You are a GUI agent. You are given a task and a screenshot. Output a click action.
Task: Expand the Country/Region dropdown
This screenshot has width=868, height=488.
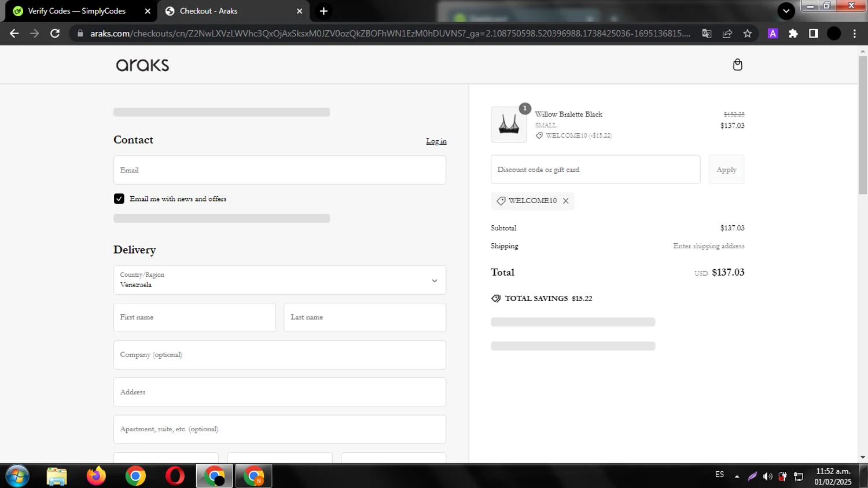click(279, 280)
